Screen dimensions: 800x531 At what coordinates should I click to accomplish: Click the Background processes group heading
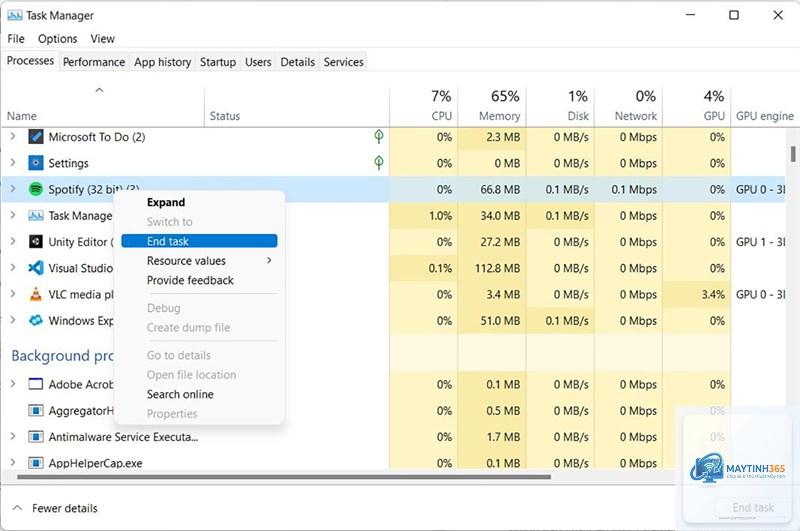click(x=62, y=356)
